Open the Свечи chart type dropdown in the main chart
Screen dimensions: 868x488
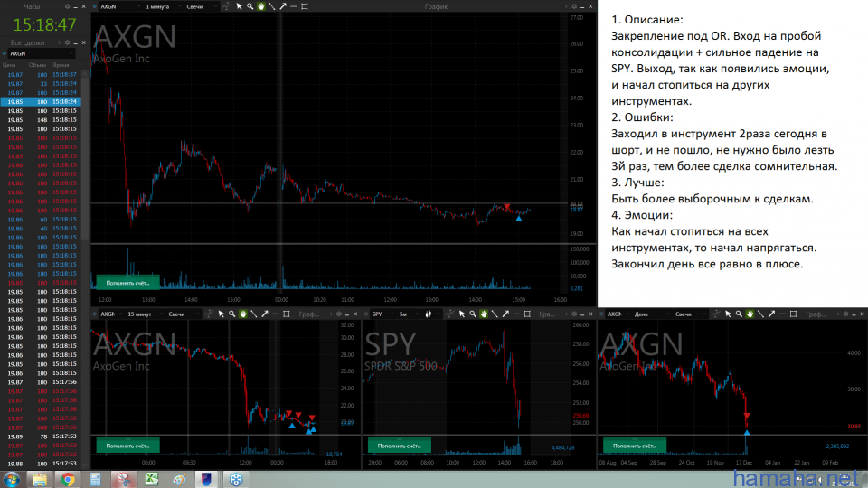201,6
